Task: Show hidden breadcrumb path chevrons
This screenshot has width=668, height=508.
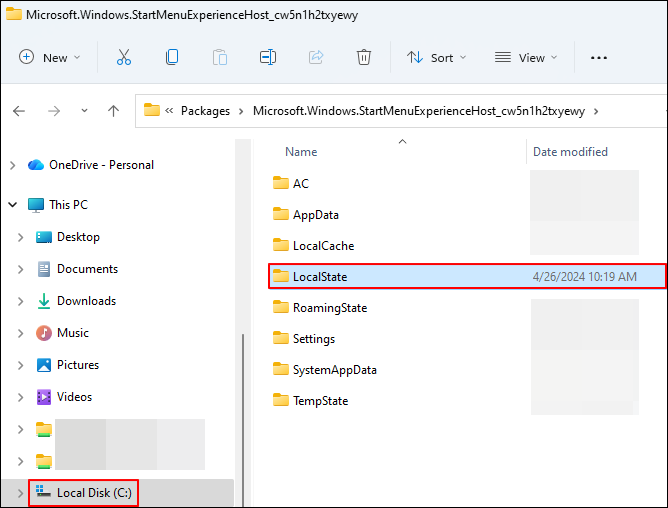Action: point(169,111)
